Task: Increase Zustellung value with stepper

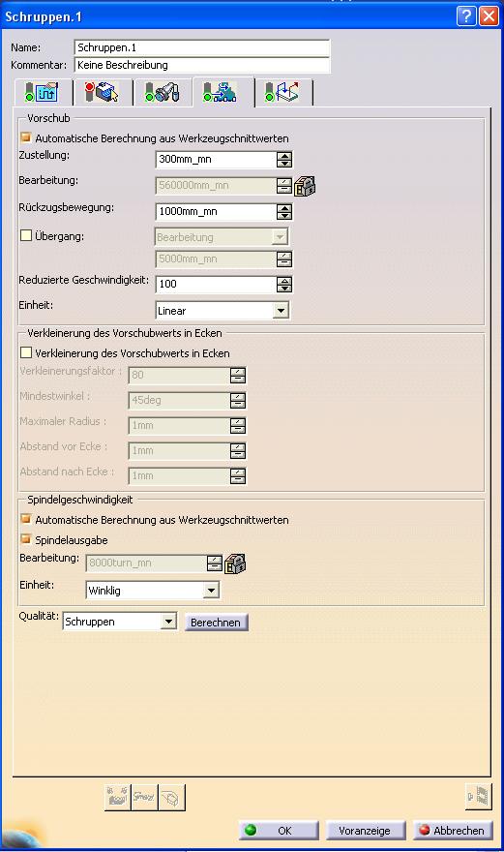Action: (x=284, y=156)
